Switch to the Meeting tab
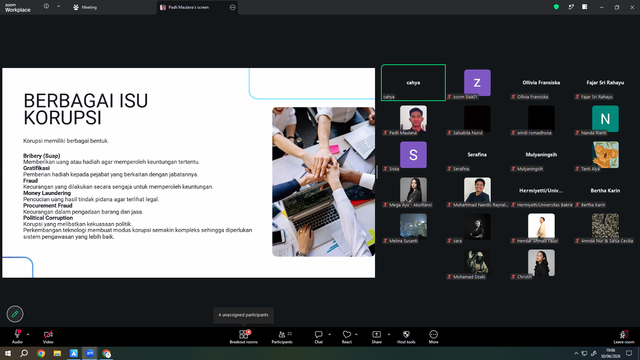Image resolution: width=640 pixels, height=360 pixels. coord(85,7)
